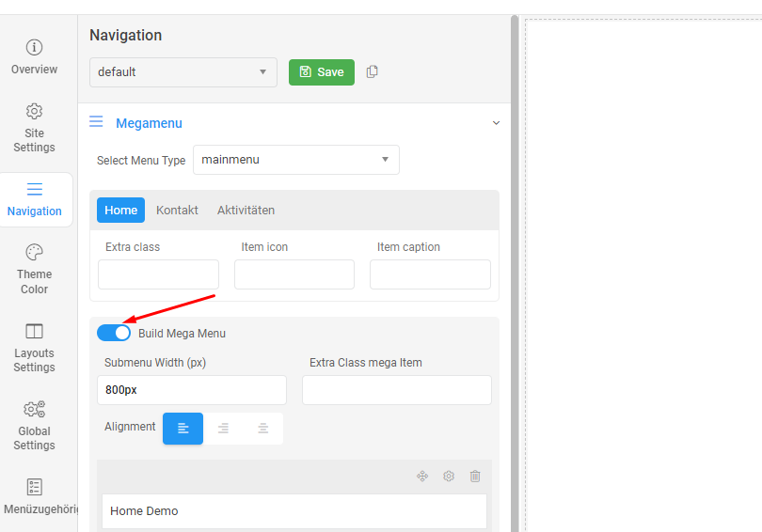Open the Overview info icon
This screenshot has width=762, height=532.
[34, 48]
